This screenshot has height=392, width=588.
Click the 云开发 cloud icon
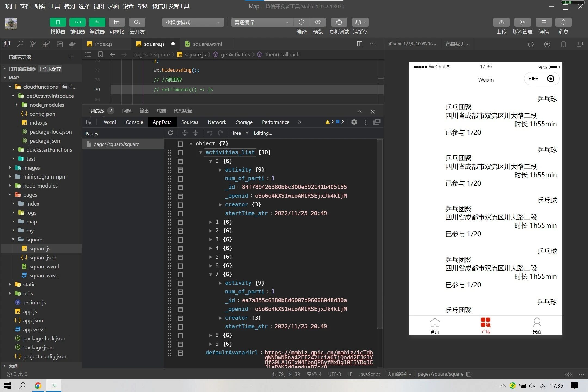click(x=137, y=22)
